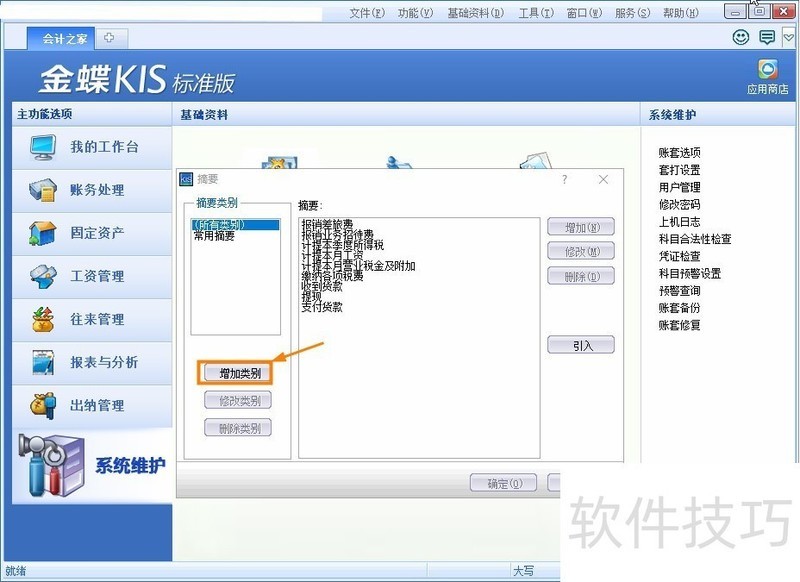Open 账套备份 link
The image size is (800, 582).
679,308
